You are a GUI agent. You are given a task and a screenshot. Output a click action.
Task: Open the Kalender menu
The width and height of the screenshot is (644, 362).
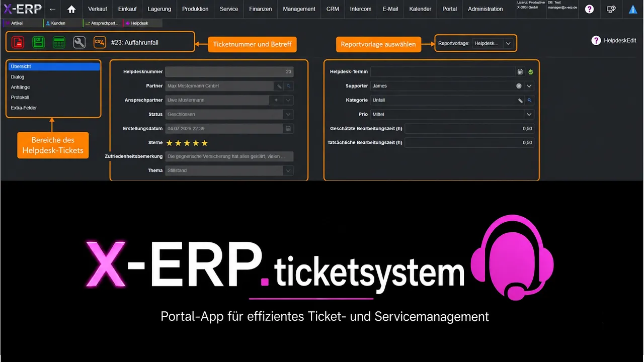pyautogui.click(x=420, y=9)
